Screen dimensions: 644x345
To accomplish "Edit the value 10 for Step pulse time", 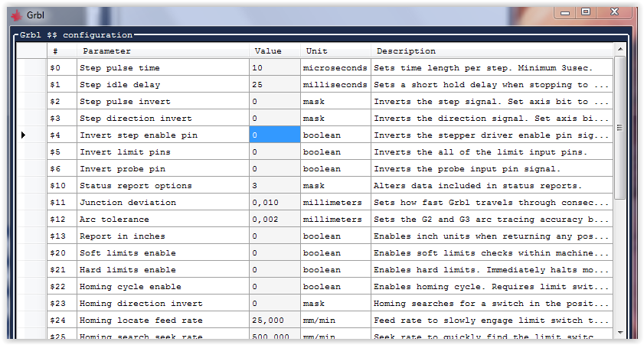I will coord(275,67).
